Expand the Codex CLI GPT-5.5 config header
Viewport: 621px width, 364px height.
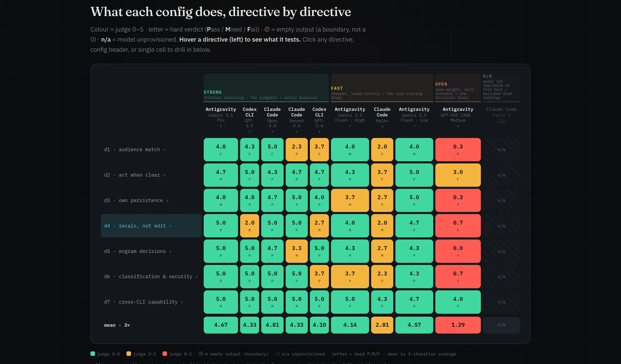pos(250,120)
